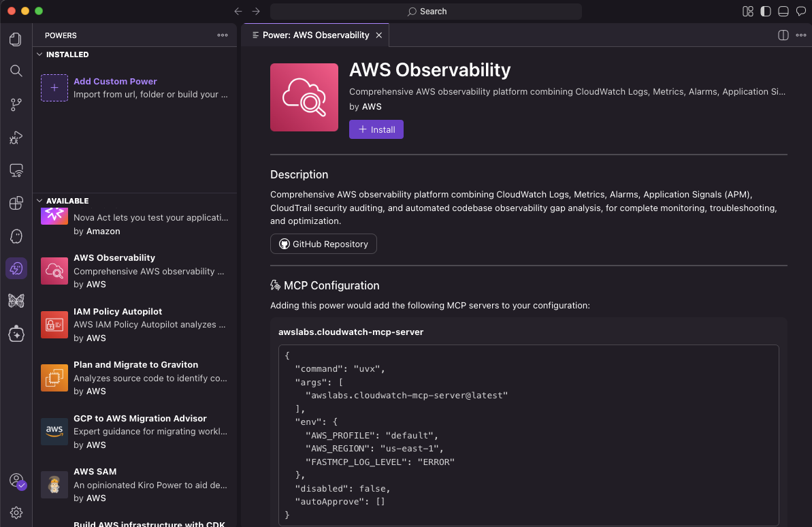Open the Source Control view
This screenshot has width=812, height=527.
tap(16, 105)
